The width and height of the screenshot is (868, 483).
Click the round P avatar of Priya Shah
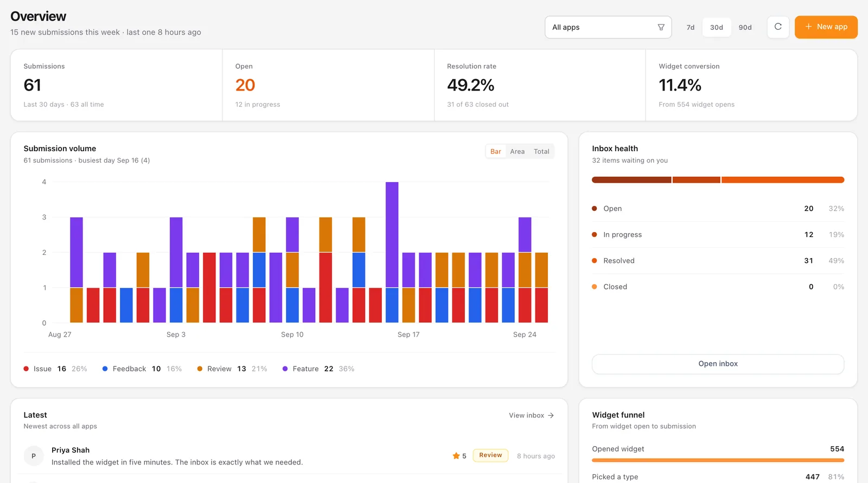pyautogui.click(x=34, y=456)
